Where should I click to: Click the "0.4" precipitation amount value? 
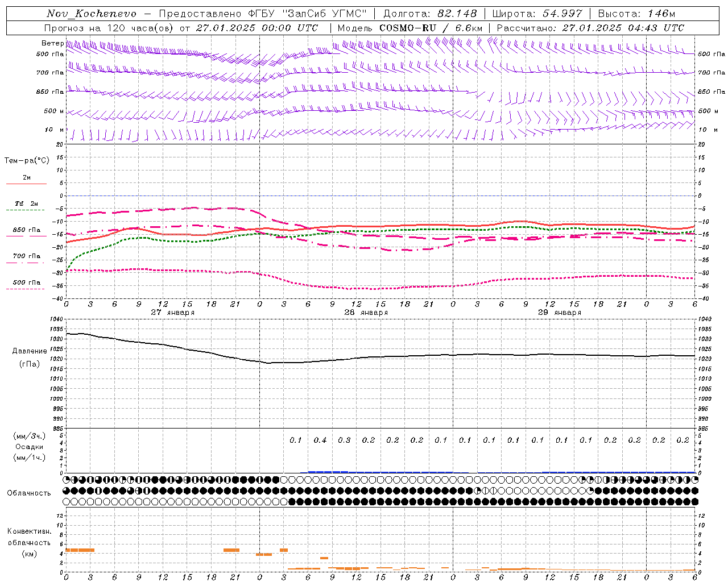pos(320,440)
